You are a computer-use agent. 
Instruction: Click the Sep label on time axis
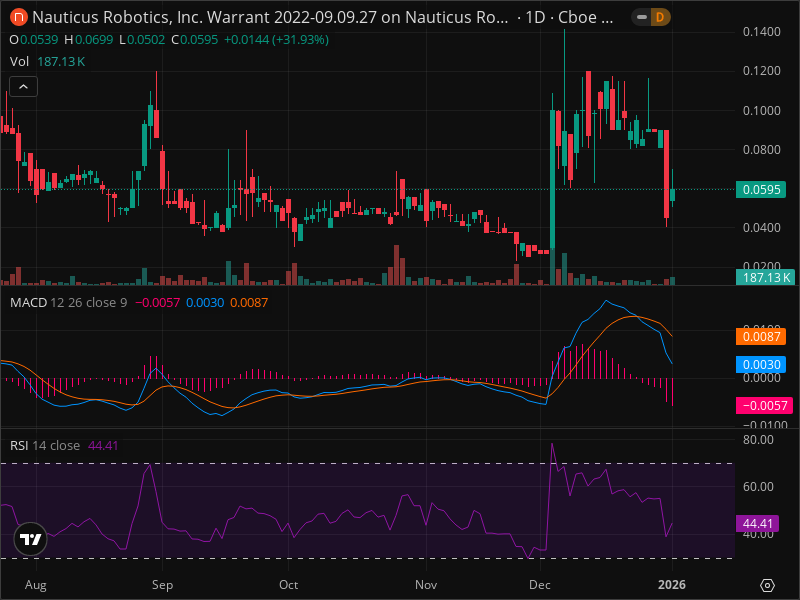pyautogui.click(x=162, y=585)
